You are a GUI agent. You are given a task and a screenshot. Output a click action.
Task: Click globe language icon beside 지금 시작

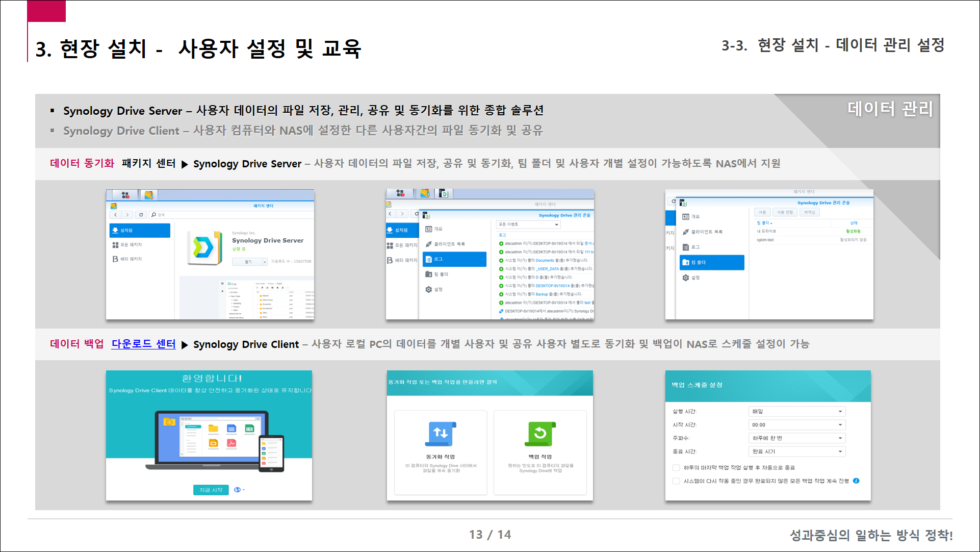238,490
